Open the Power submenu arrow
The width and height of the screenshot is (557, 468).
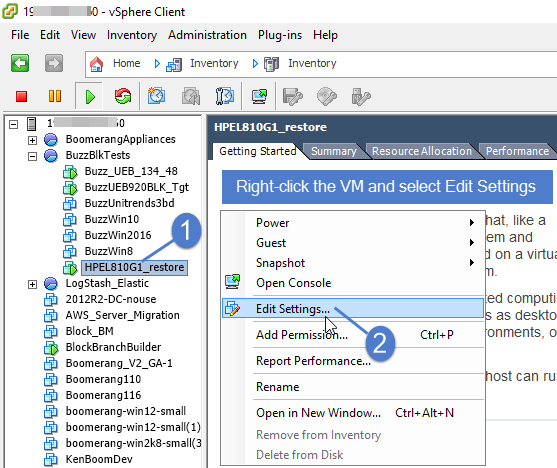pos(471,223)
